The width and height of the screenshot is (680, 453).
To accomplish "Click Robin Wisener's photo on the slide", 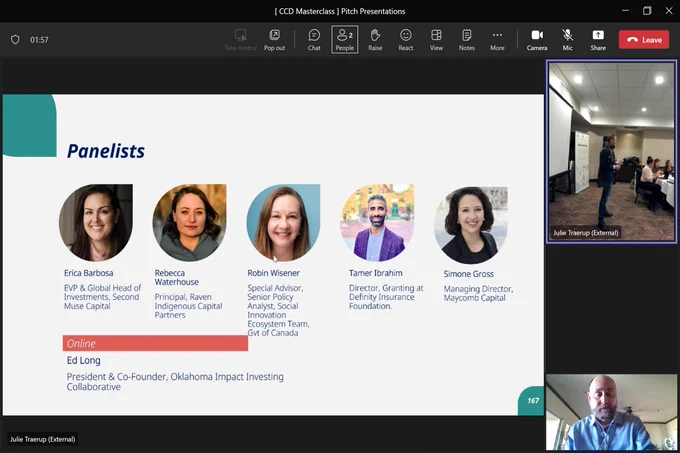I will (283, 222).
